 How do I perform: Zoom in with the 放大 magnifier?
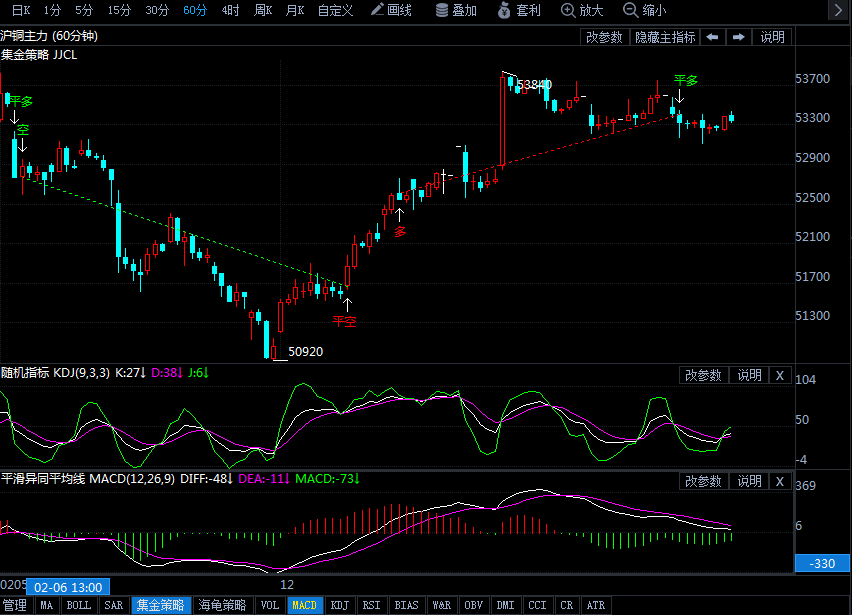[582, 10]
